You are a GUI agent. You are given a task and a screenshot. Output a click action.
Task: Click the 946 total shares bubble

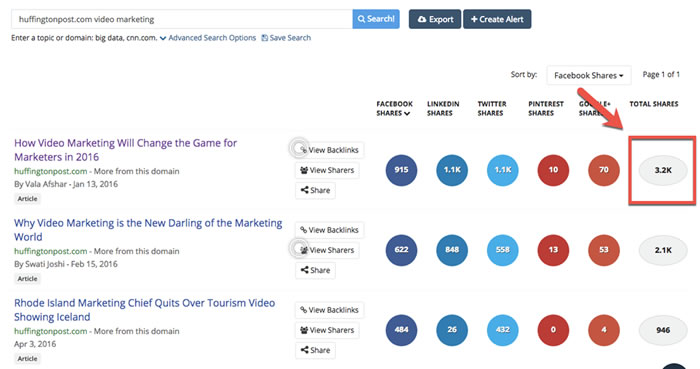(x=663, y=330)
